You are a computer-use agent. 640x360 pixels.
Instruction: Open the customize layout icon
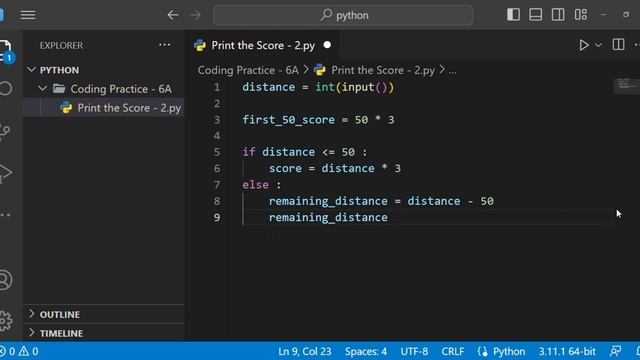(x=581, y=15)
